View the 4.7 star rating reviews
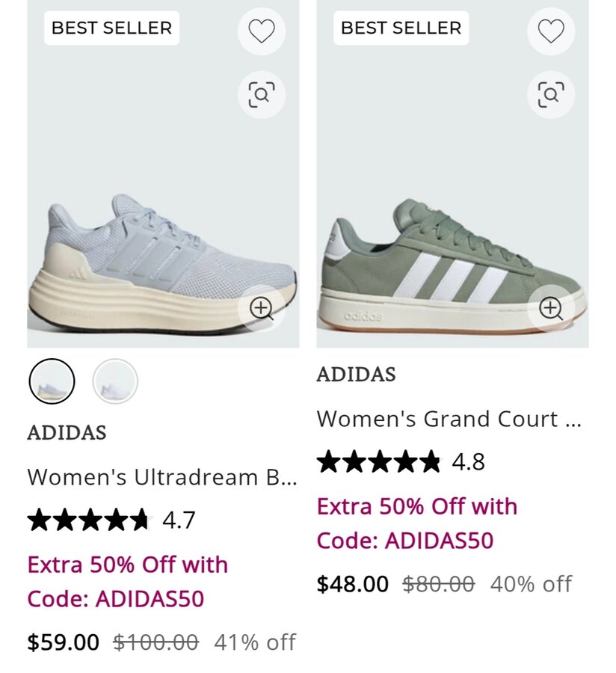The image size is (616, 673). coord(111,520)
